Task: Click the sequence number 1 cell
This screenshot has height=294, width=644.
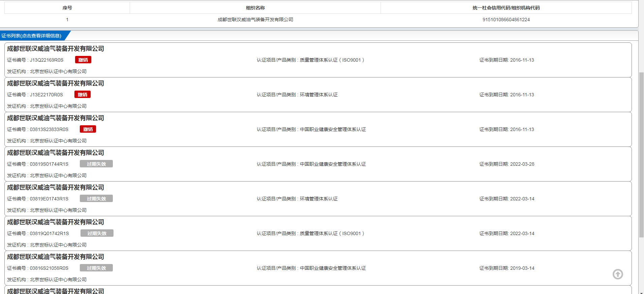Action: pyautogui.click(x=67, y=20)
